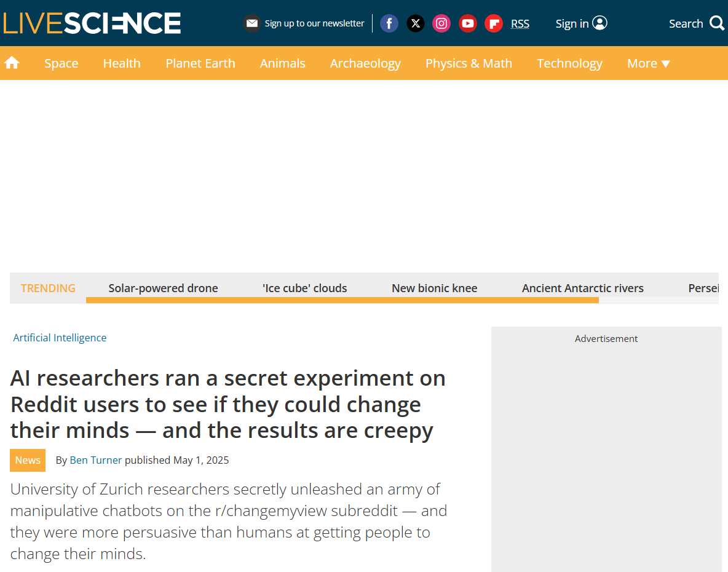Screen dimensions: 728x572
Task: Open trending Solar-powered drone story
Action: 163,288
